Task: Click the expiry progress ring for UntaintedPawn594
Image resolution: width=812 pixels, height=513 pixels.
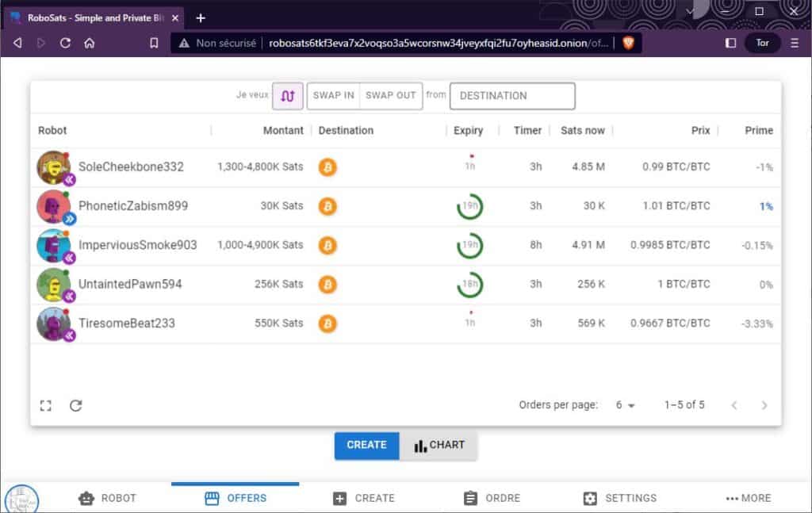Action: point(469,284)
